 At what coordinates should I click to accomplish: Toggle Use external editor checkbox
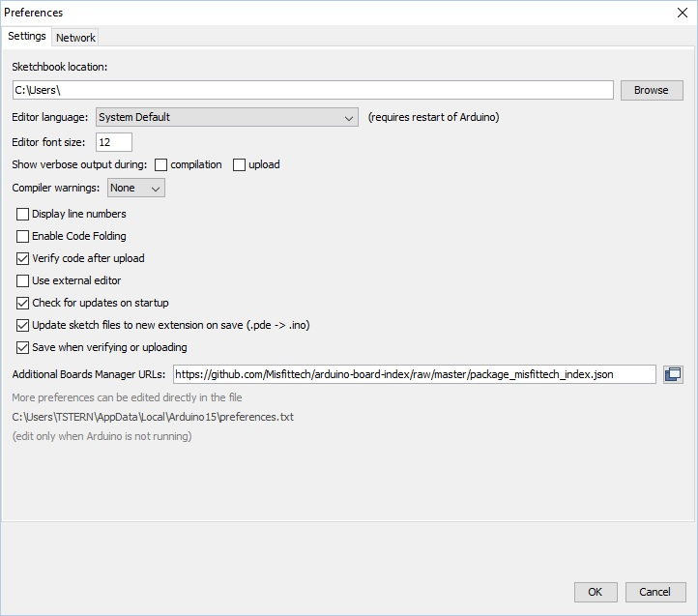tap(22, 280)
